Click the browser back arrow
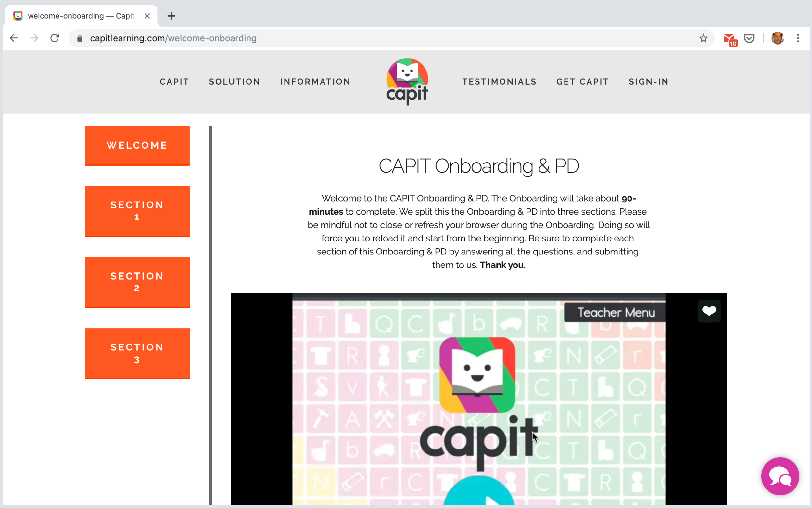Viewport: 812px width, 508px height. (14, 38)
